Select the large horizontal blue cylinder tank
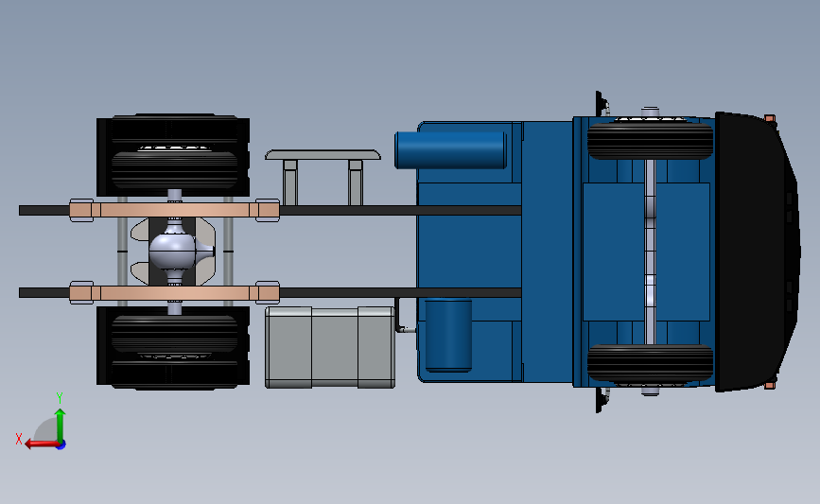 [x=450, y=150]
